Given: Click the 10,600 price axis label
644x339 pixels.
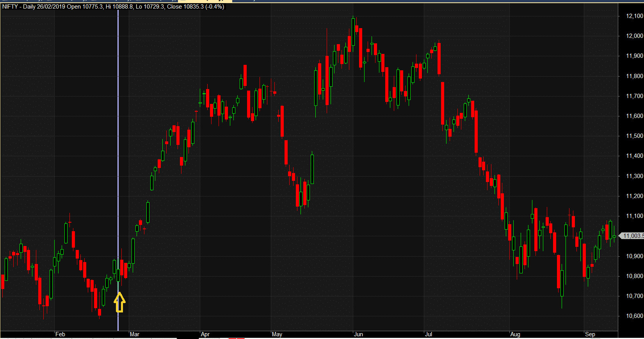Looking at the screenshot, I should point(634,316).
